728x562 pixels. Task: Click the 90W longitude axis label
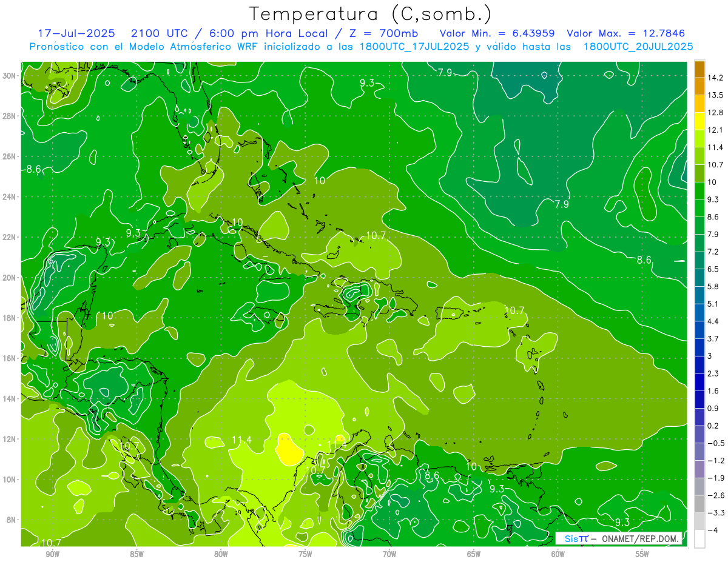52,554
